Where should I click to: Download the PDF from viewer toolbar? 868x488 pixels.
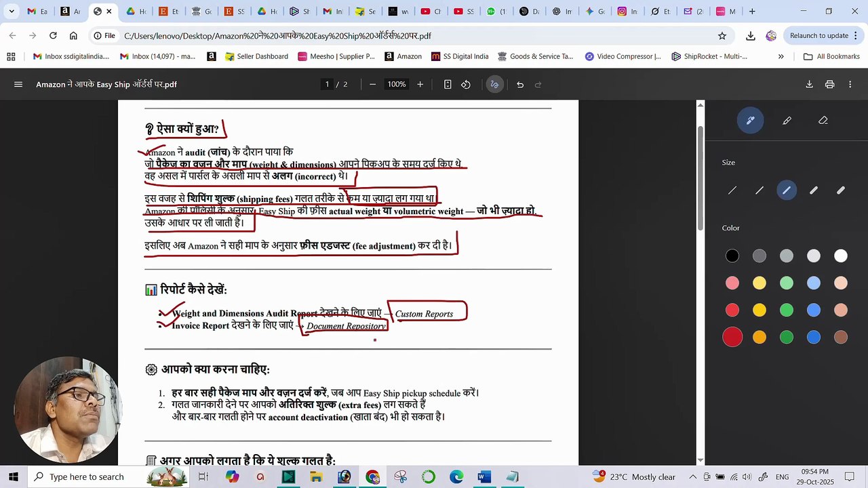(x=809, y=85)
